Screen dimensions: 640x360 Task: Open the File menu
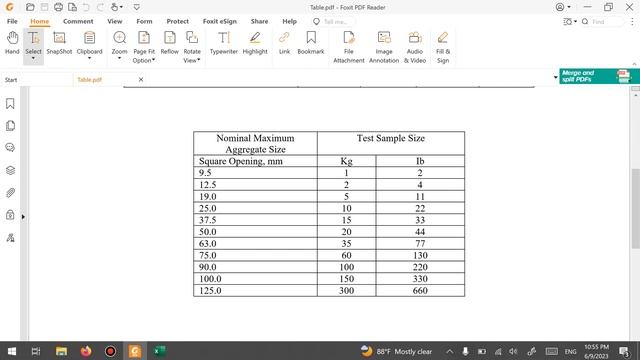(x=12, y=21)
